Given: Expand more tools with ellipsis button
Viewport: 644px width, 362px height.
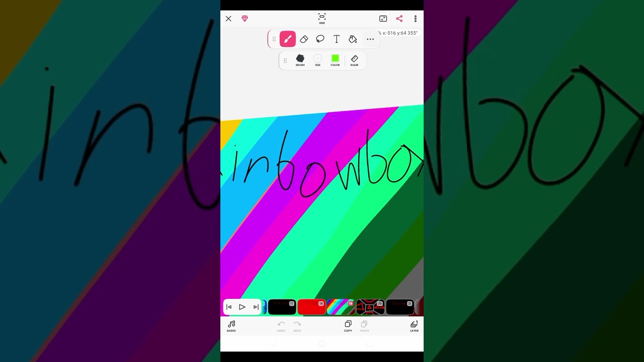Looking at the screenshot, I should [x=370, y=39].
